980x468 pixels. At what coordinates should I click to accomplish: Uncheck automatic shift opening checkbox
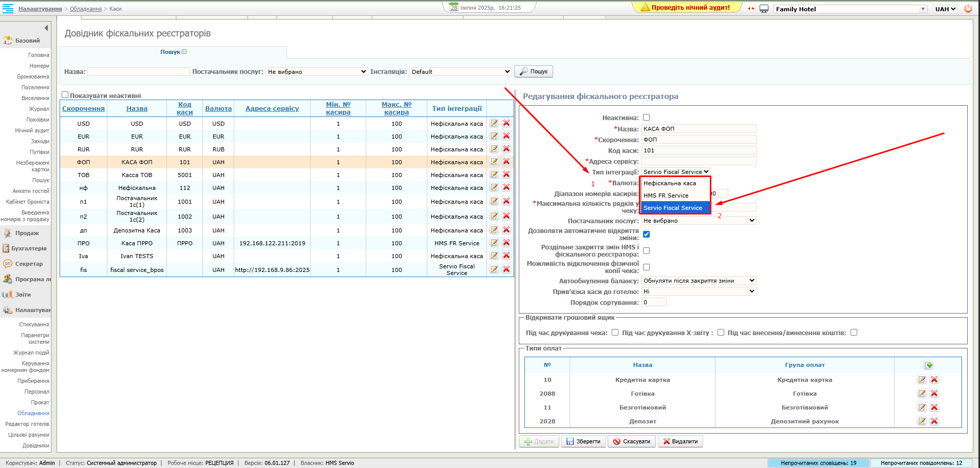pyautogui.click(x=647, y=235)
